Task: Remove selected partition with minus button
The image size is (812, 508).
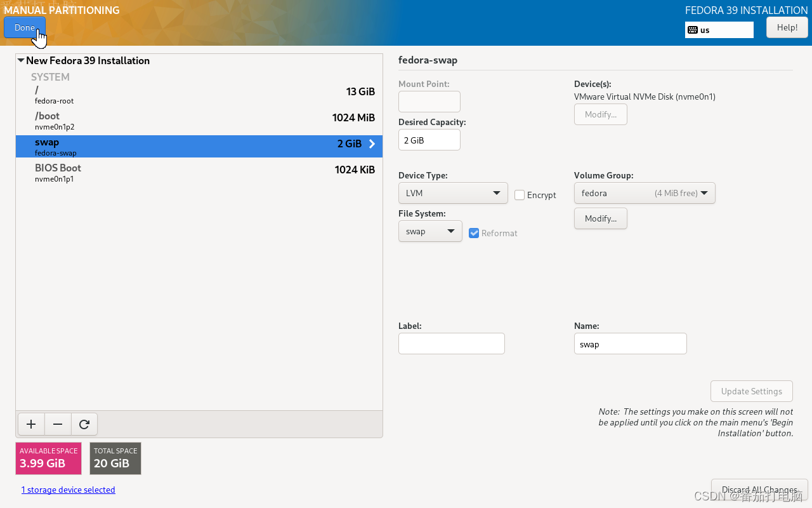Action: pyautogui.click(x=58, y=424)
